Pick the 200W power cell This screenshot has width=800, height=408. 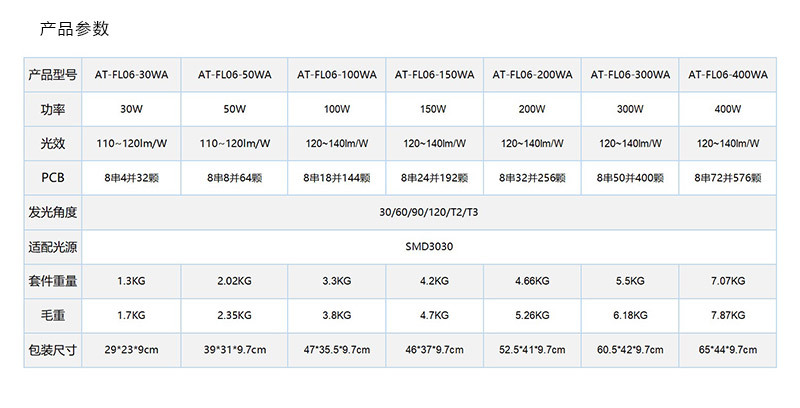[x=532, y=109]
